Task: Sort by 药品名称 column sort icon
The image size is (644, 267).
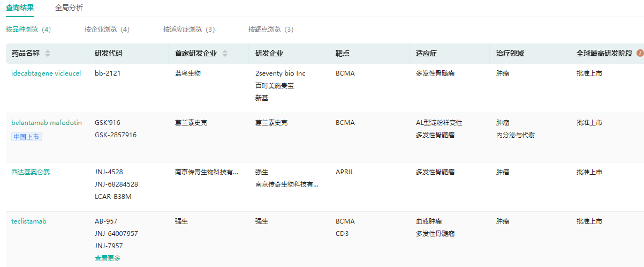Action: [x=48, y=54]
